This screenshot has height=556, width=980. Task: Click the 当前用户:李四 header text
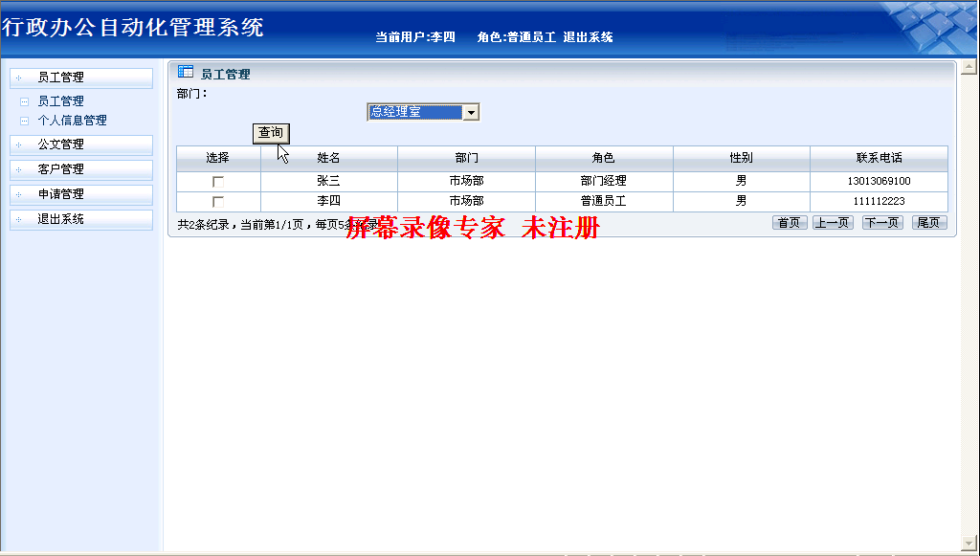415,37
